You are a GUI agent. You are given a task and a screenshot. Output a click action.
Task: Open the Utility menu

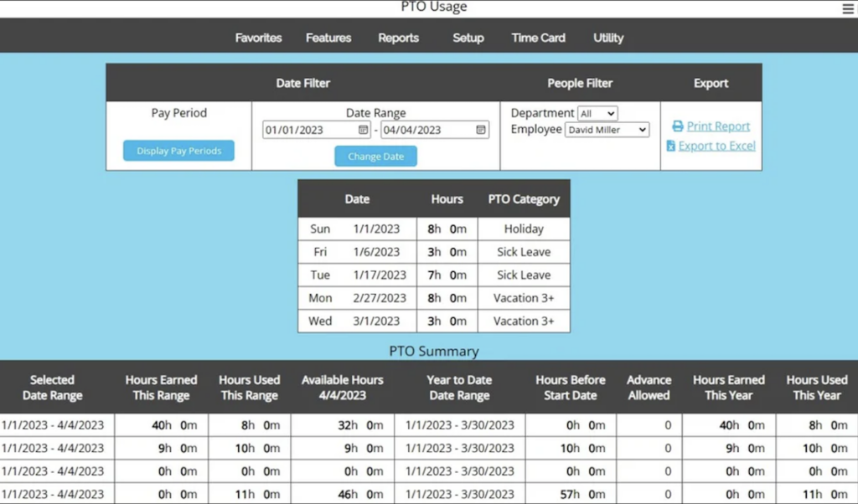pos(607,38)
